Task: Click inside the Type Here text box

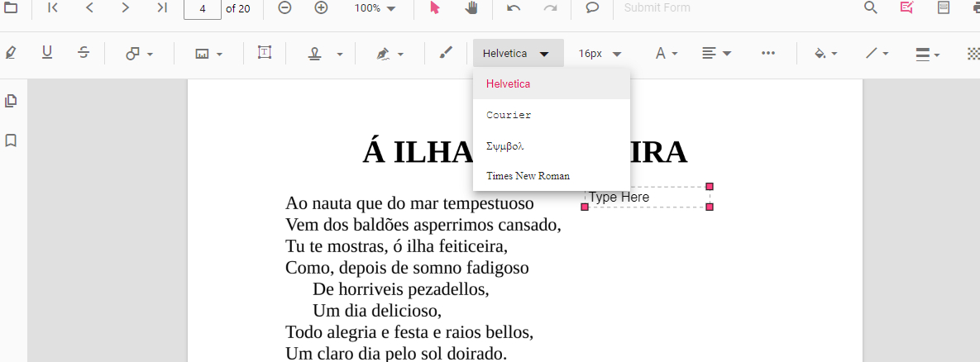Action: pos(647,198)
